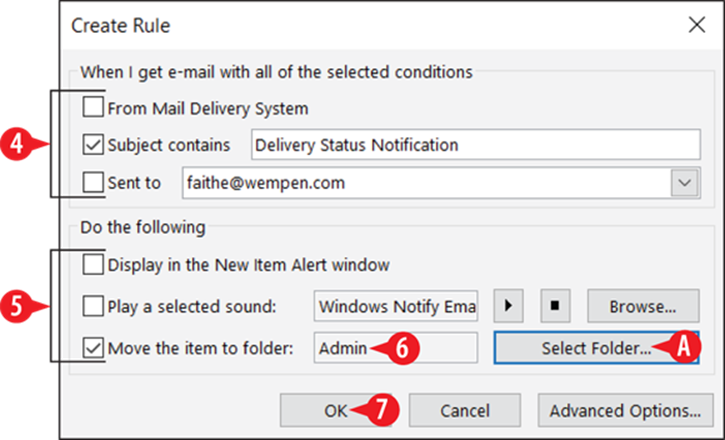The height and width of the screenshot is (440, 725).
Task: Expand the Sent to address dropdown arrow
Action: 684,183
